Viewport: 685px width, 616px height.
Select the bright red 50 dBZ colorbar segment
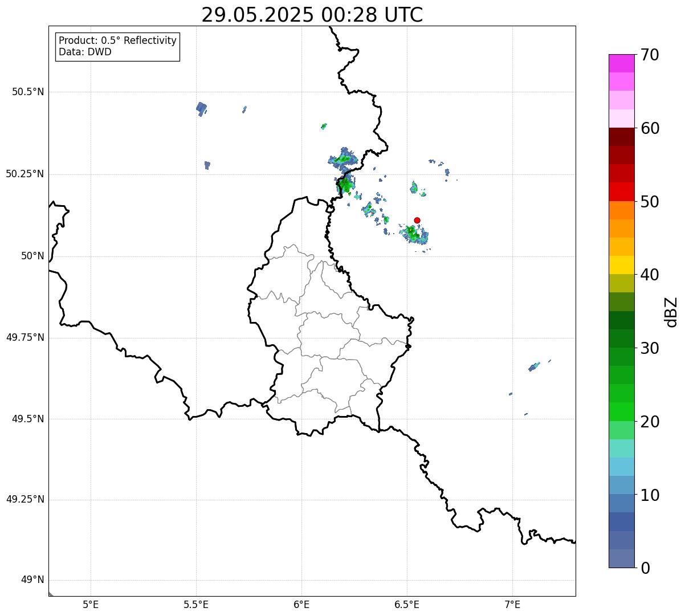click(x=621, y=191)
